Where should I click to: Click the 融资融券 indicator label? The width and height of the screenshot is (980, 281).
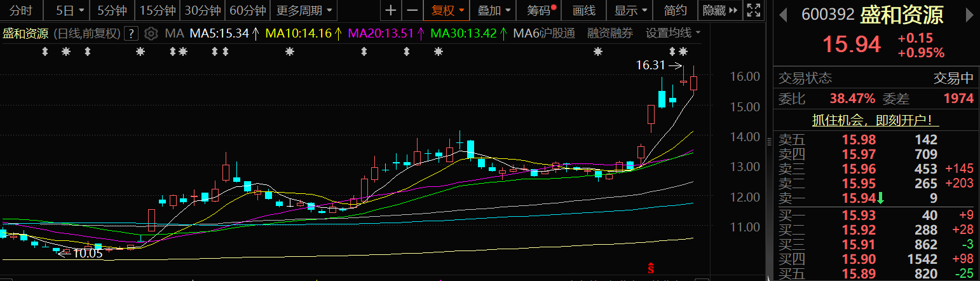click(x=610, y=34)
